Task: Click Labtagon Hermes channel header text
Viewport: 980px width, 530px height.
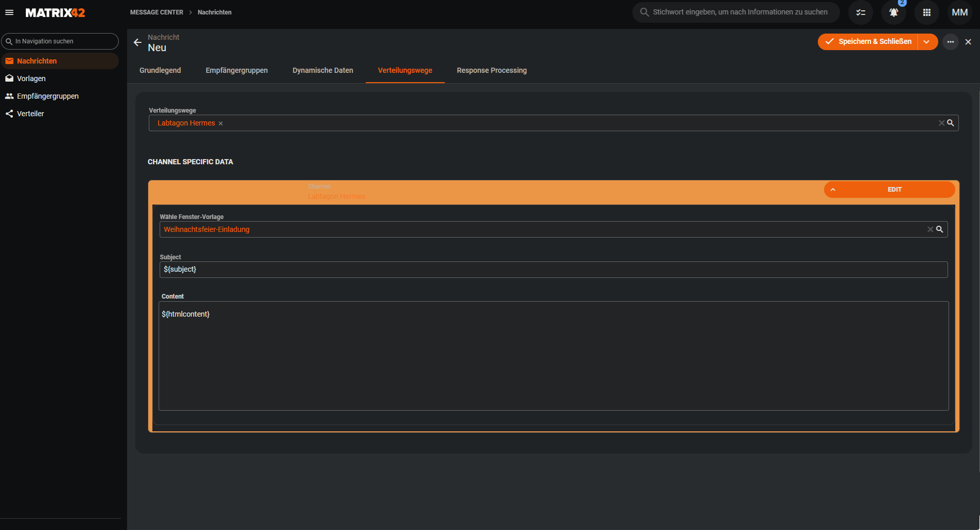Action: tap(336, 196)
